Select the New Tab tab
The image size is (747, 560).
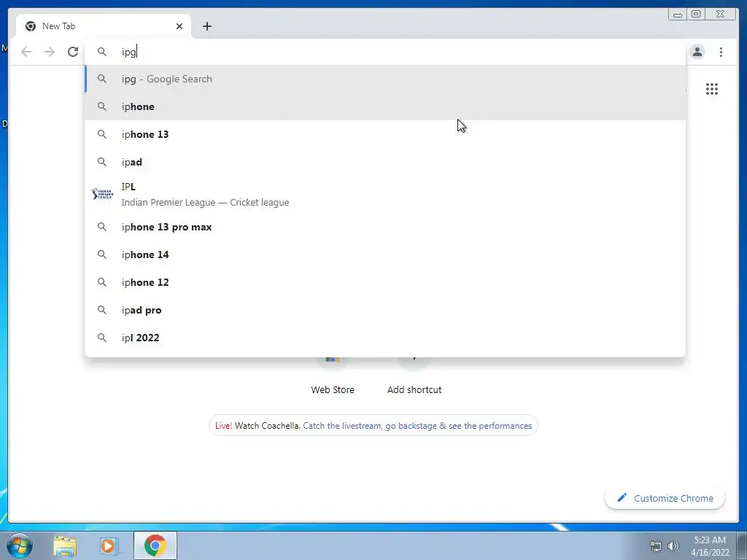[x=104, y=26]
